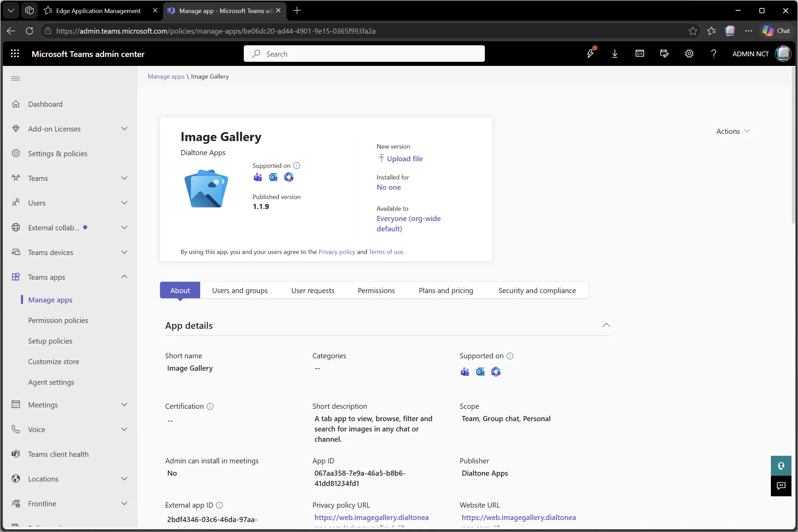Viewport: 798px width, 532px height.
Task: Open Setup policies in sidebar
Action: click(x=50, y=341)
